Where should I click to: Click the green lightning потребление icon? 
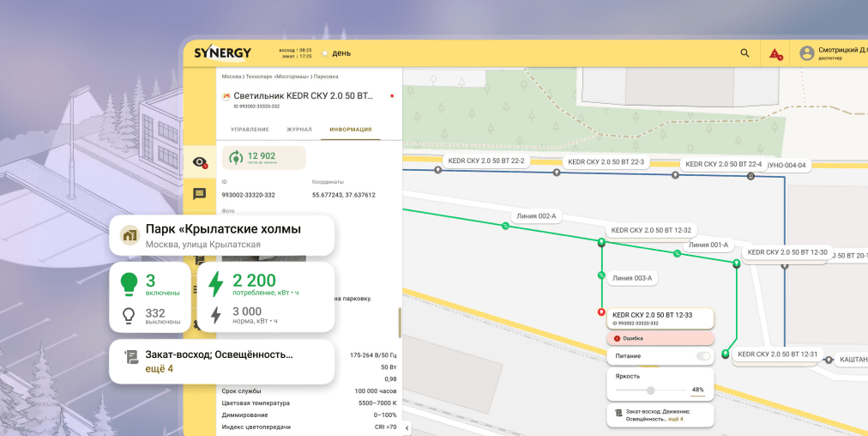tap(216, 283)
